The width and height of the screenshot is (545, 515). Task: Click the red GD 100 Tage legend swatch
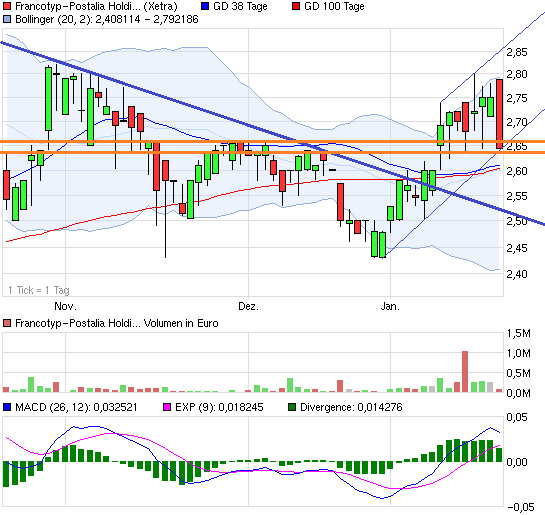coord(296,6)
